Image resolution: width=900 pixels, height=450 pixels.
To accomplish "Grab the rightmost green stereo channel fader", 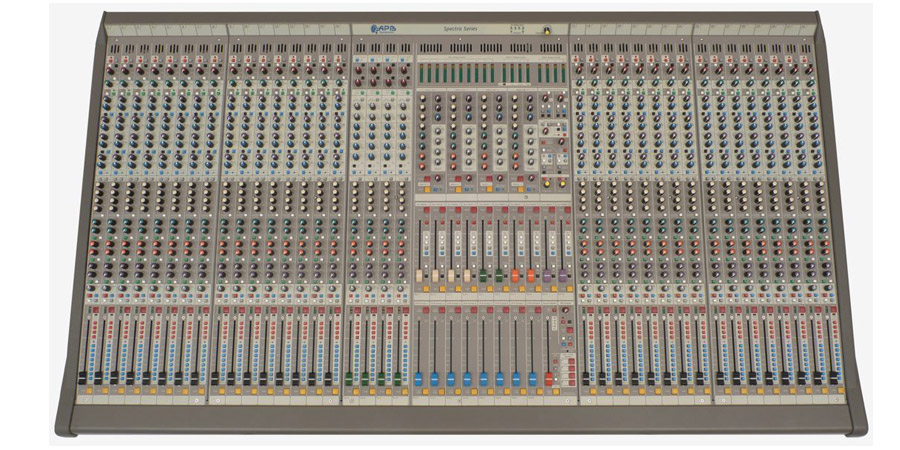I will tap(397, 379).
